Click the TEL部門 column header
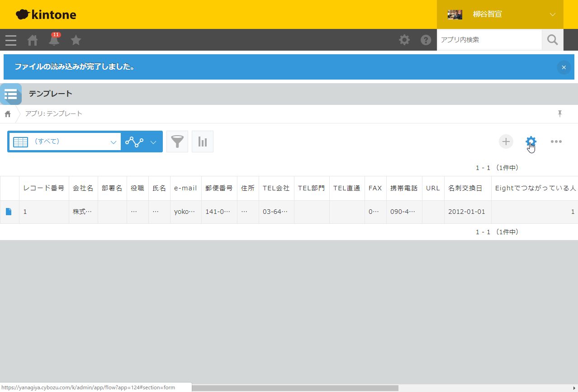The image size is (578, 392). (312, 188)
